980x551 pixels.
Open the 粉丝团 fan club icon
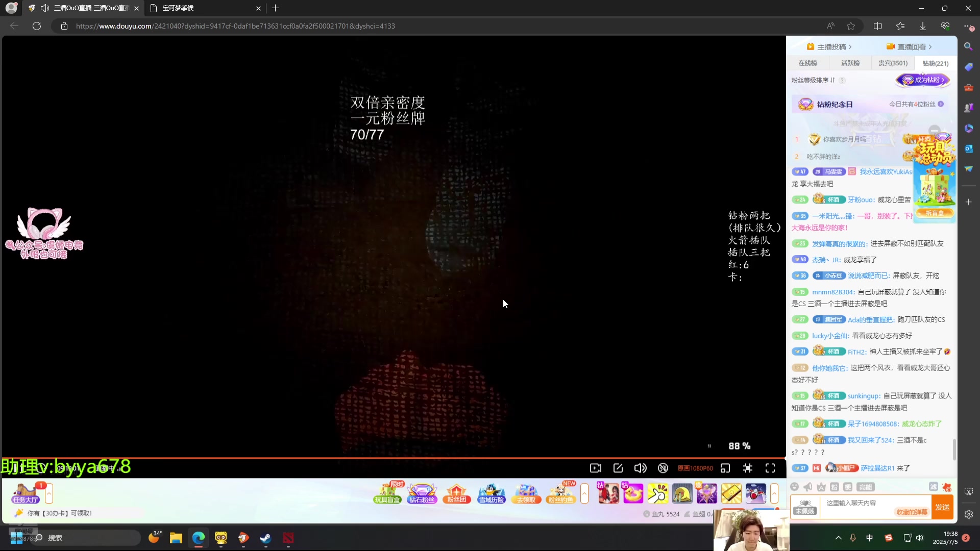457,493
